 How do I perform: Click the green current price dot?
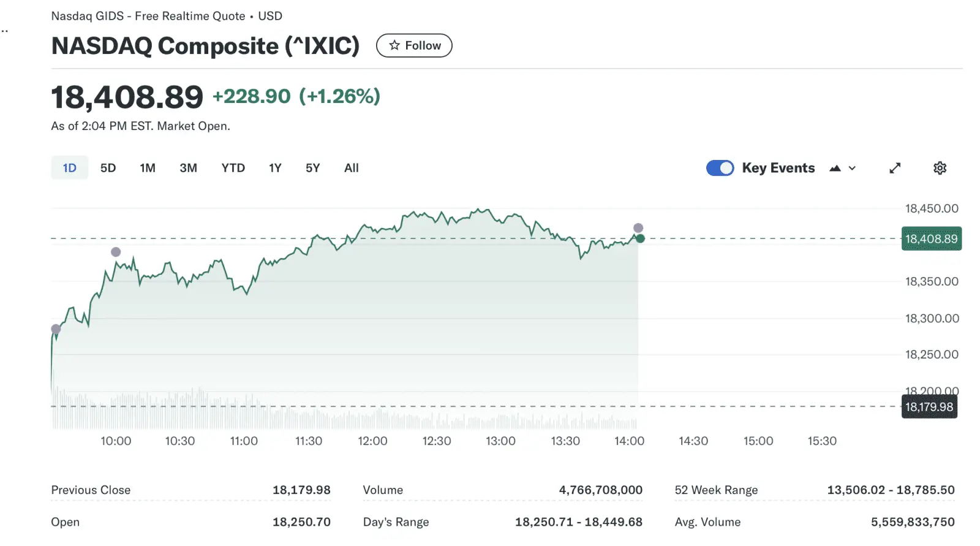click(640, 238)
